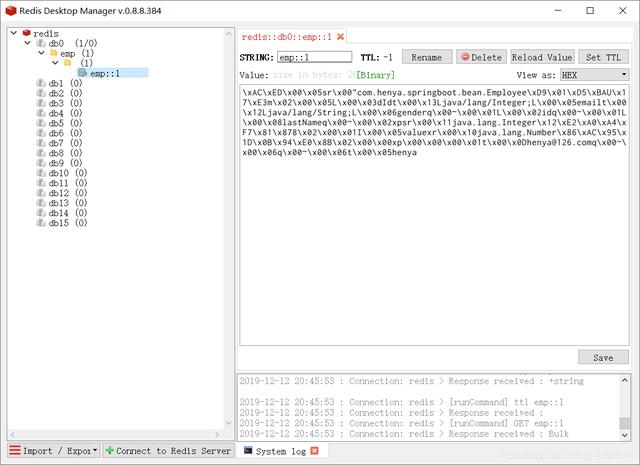Click the db1 database icon
Screen dimensions: 640x465
pos(41,83)
